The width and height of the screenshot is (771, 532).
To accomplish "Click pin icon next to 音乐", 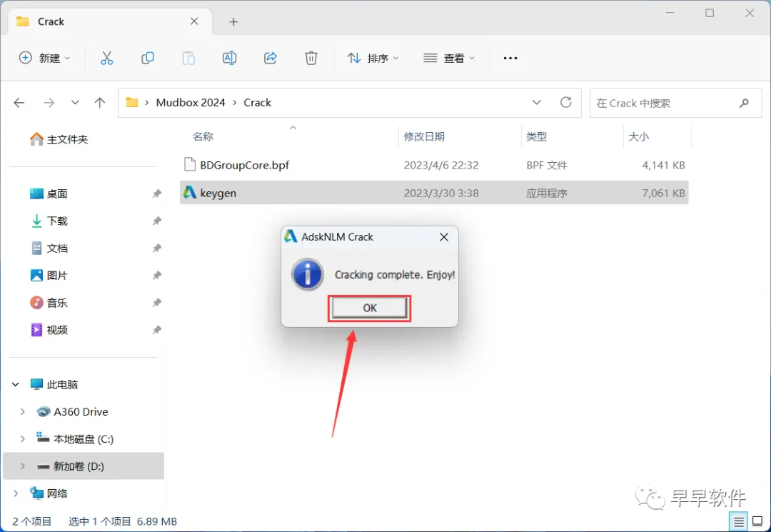I will [157, 303].
